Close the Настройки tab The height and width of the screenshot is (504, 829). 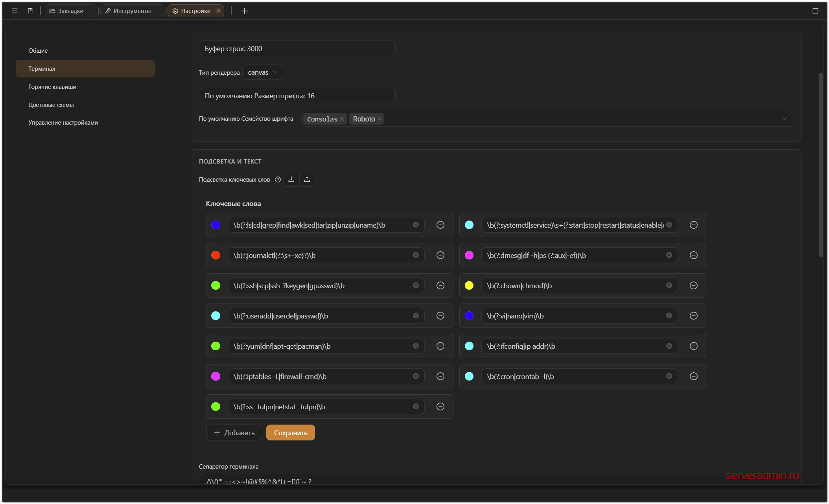click(218, 11)
